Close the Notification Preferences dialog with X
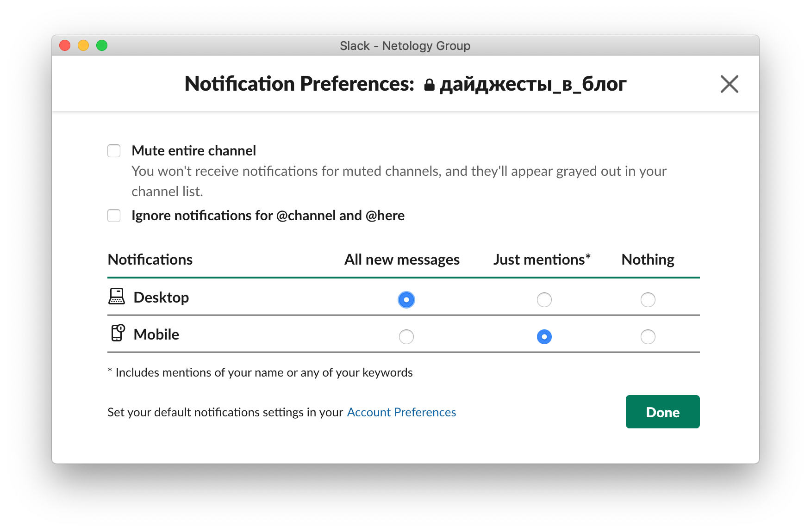 pyautogui.click(x=729, y=84)
